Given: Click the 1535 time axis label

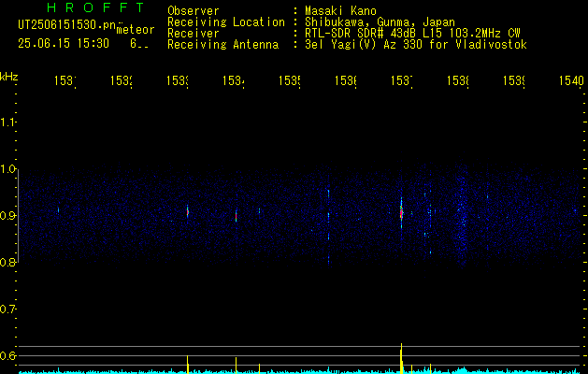Looking at the screenshot, I should (290, 80).
